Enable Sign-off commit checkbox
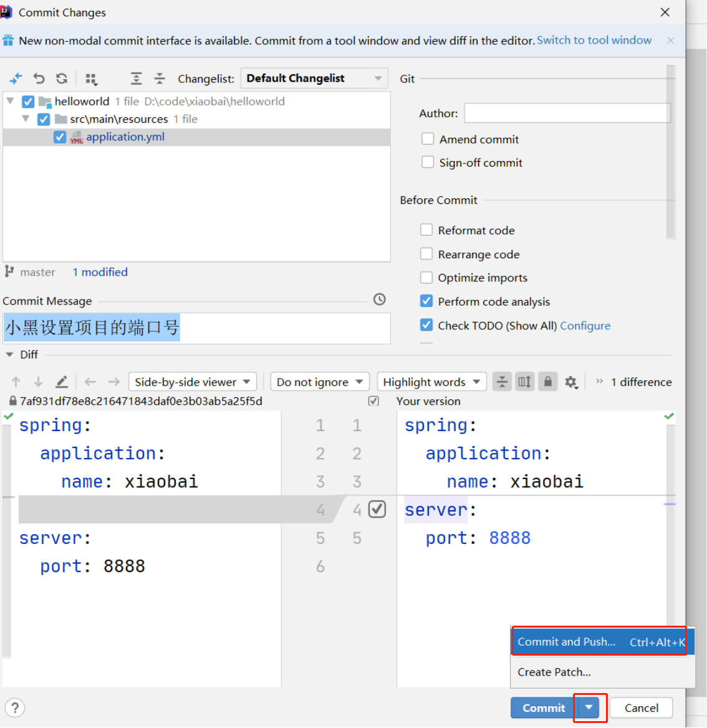The image size is (707, 728). pos(428,162)
